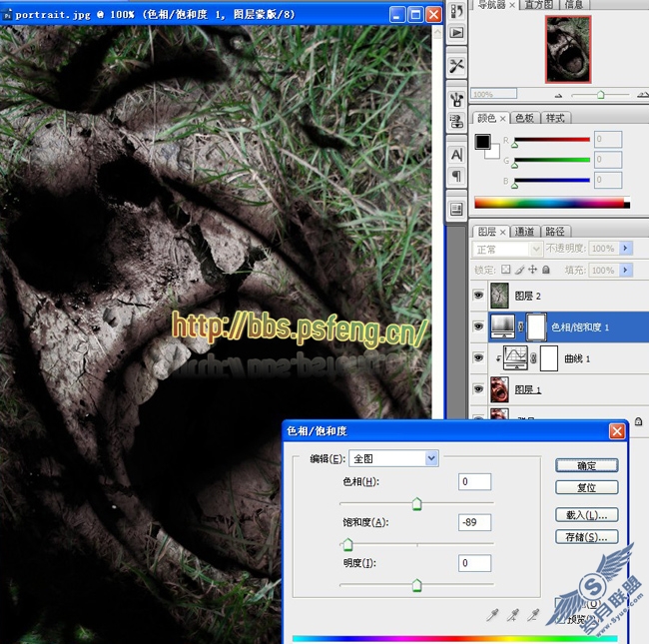Open the Paragraph panel pilcrow icon
Screen dimensions: 649x644
[x=456, y=177]
